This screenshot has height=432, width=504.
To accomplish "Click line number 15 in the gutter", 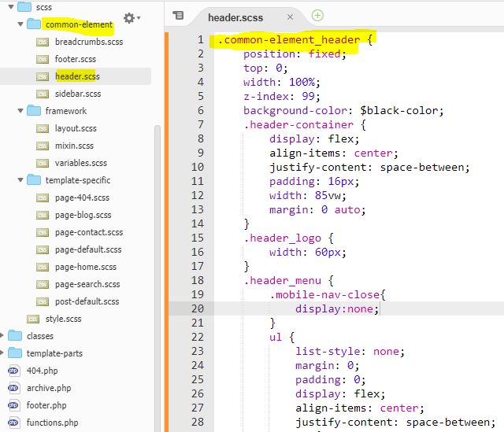I will pyautogui.click(x=197, y=238).
